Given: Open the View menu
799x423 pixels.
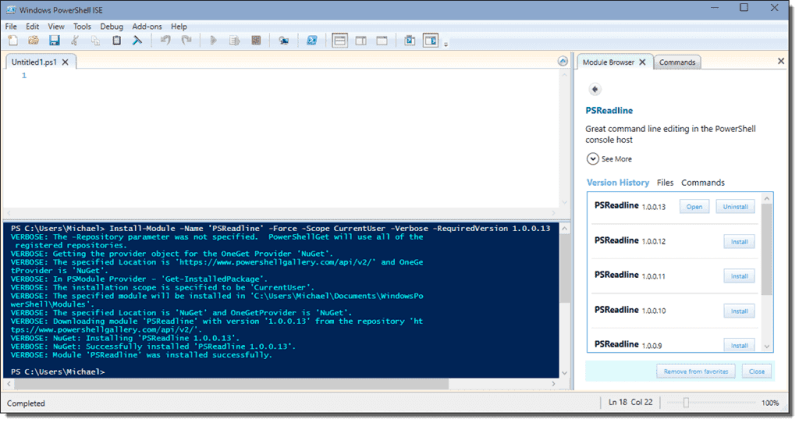Looking at the screenshot, I should (56, 27).
